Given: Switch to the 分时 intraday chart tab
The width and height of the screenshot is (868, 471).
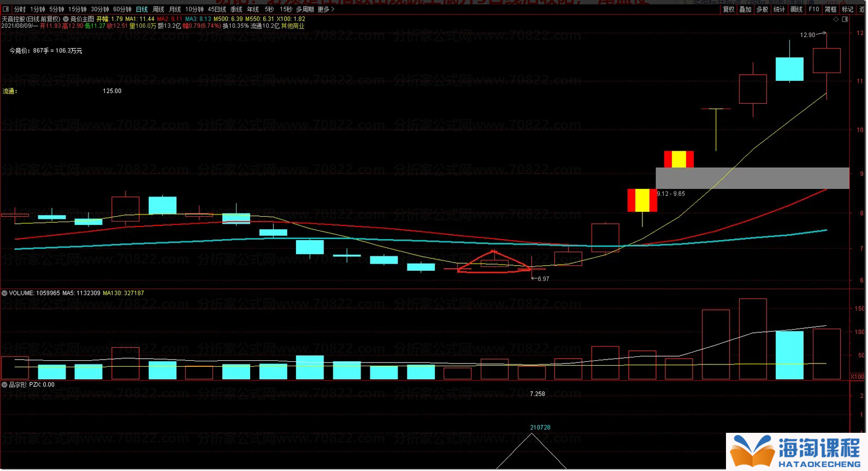Looking at the screenshot, I should pyautogui.click(x=20, y=9).
